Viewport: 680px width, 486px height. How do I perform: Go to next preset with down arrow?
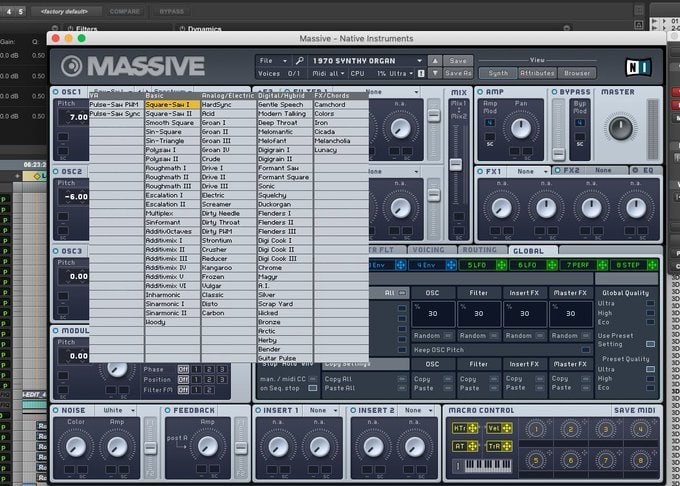click(435, 73)
